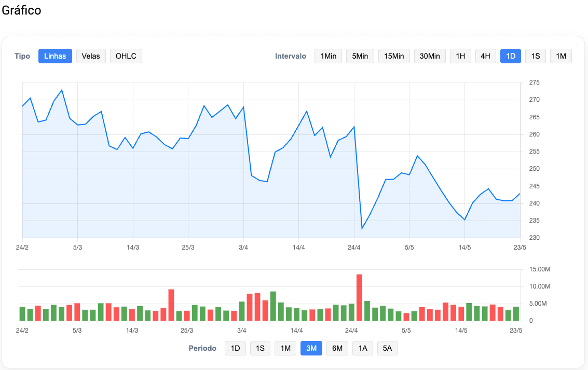Switch chart type to Velas
Viewport: 588px width, 370px height.
[x=91, y=56]
